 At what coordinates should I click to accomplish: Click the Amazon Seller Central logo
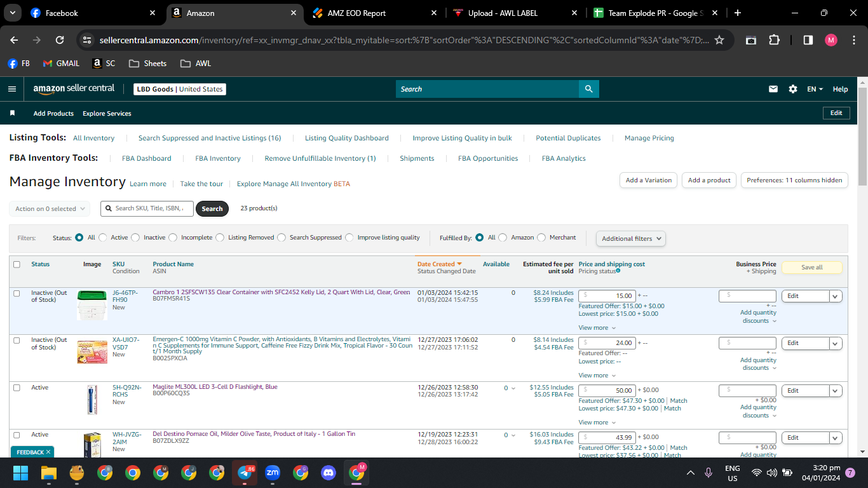(x=74, y=89)
